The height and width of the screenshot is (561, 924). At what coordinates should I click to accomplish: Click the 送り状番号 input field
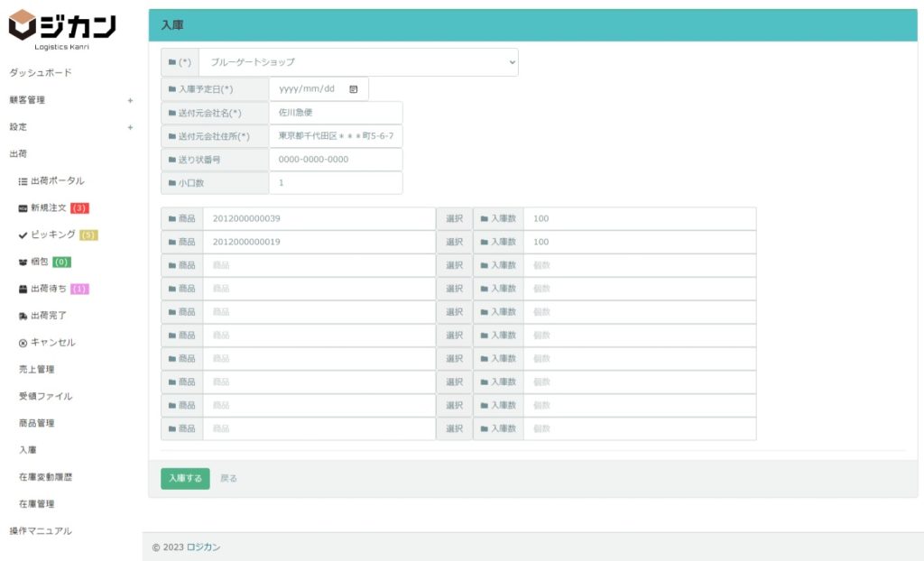(335, 160)
